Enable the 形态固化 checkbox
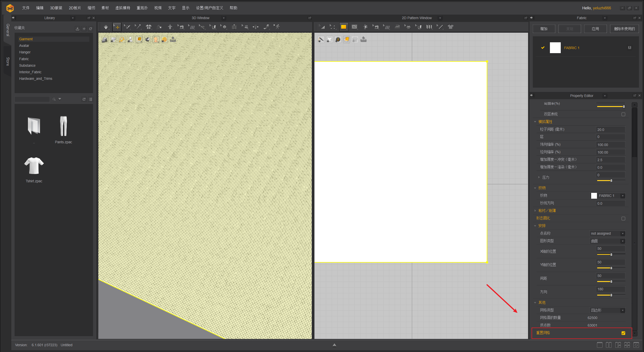Screen dimensions: 644x352 pyautogui.click(x=623, y=219)
